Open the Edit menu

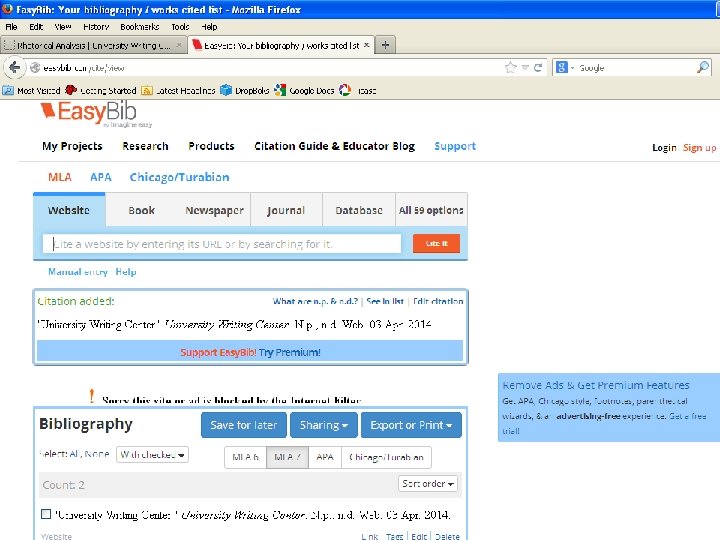(x=36, y=27)
